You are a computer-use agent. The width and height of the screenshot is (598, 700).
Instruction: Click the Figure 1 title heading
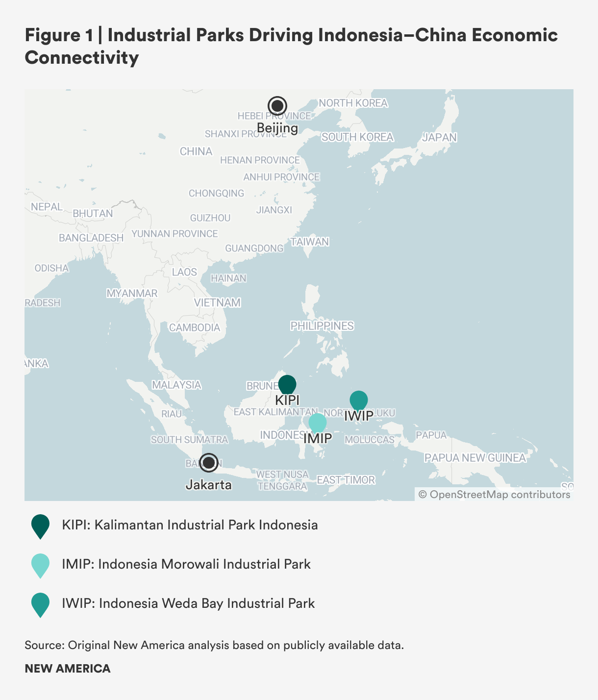point(291,46)
